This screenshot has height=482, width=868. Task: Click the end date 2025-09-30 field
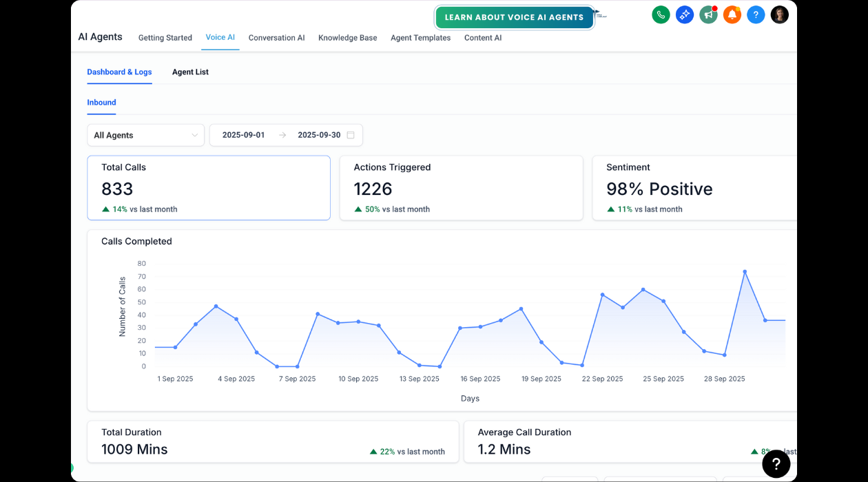[x=319, y=136]
